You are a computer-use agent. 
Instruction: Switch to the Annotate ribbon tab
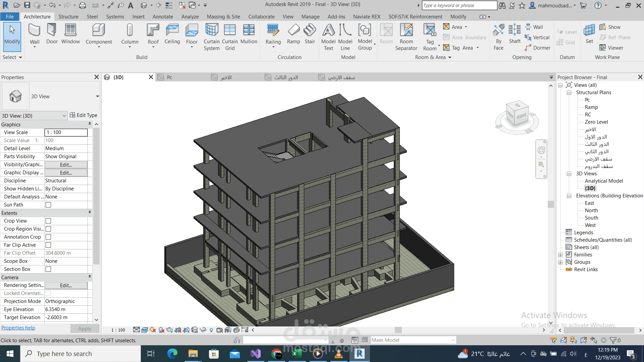pos(163,17)
